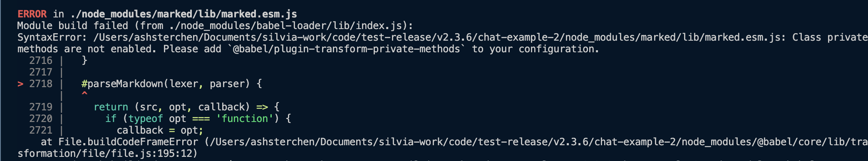Viewport: 868px width, 161px height.
Task: Click the typeof keyword on line 2720
Action: click(x=146, y=119)
